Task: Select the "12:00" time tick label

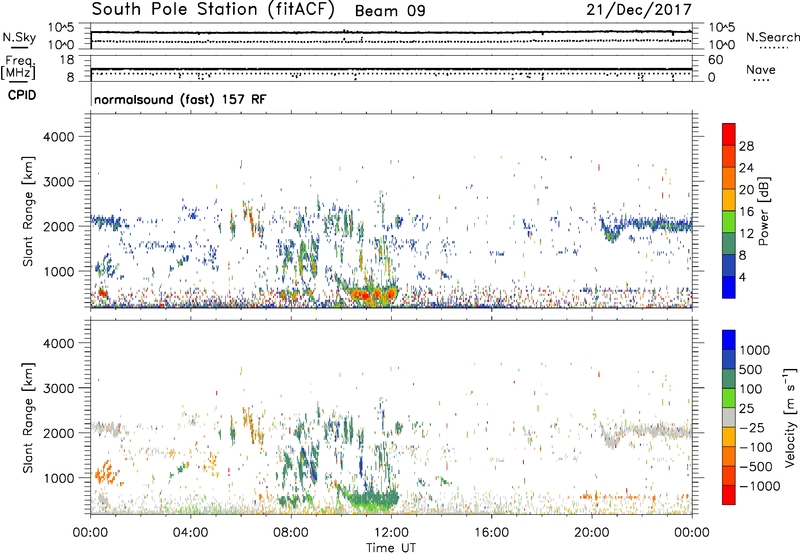Action: [x=391, y=533]
